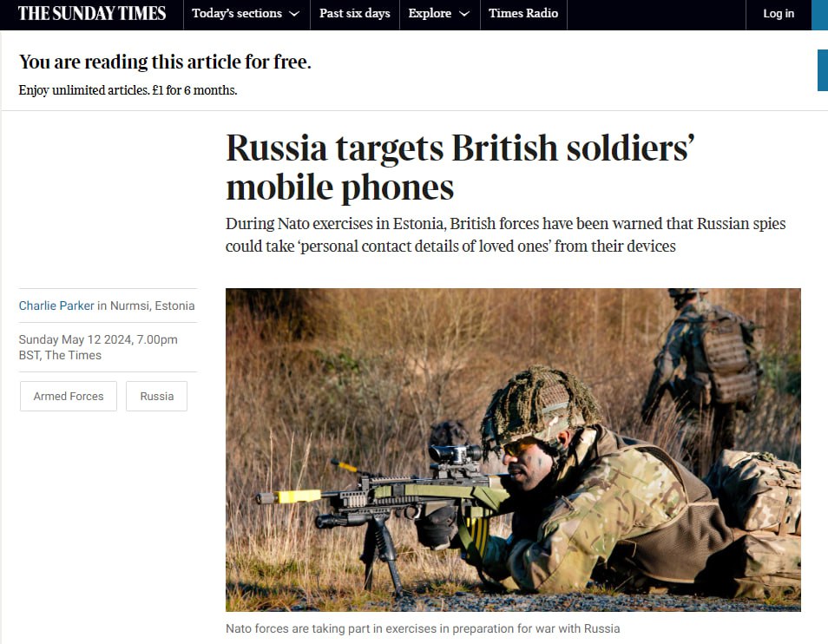
Task: Click the photo caption about Nato forces
Action: point(423,628)
